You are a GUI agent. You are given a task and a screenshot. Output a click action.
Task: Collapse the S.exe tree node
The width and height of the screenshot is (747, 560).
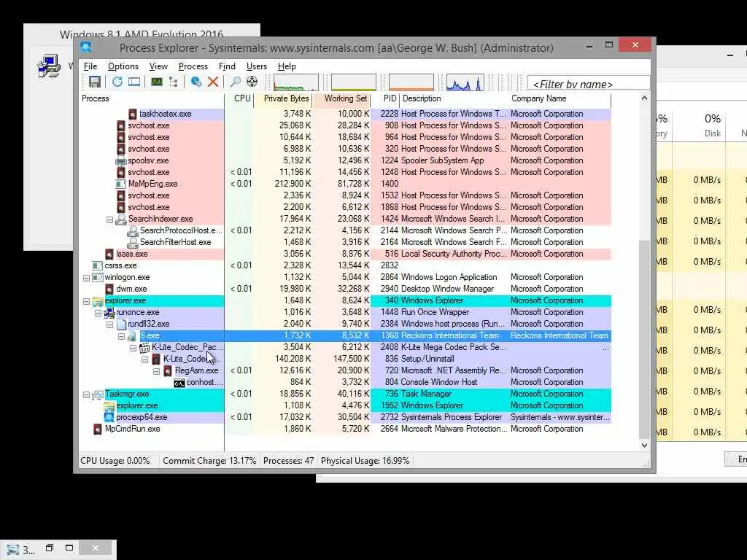click(x=122, y=336)
